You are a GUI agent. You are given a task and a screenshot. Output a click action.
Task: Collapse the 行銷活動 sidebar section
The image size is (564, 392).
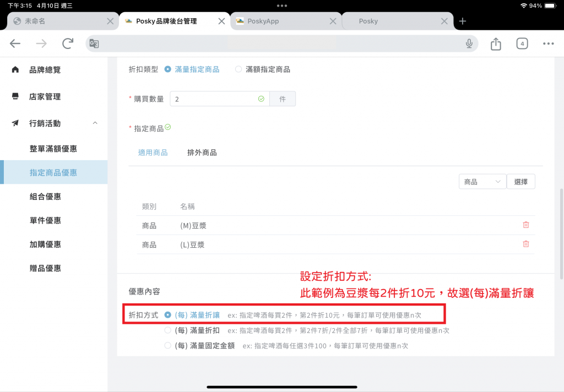95,123
